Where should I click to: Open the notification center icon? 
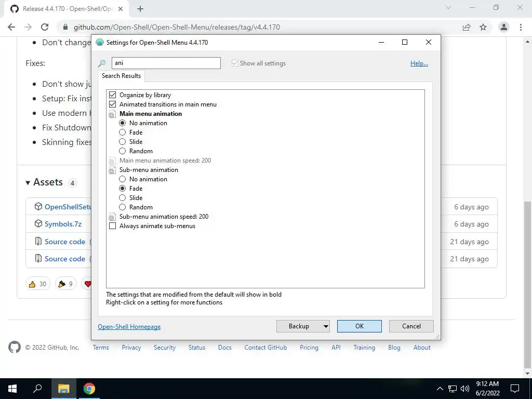click(515, 389)
